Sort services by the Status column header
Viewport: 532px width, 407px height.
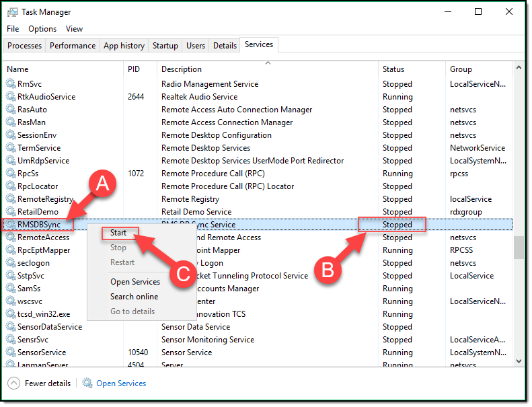[x=393, y=69]
